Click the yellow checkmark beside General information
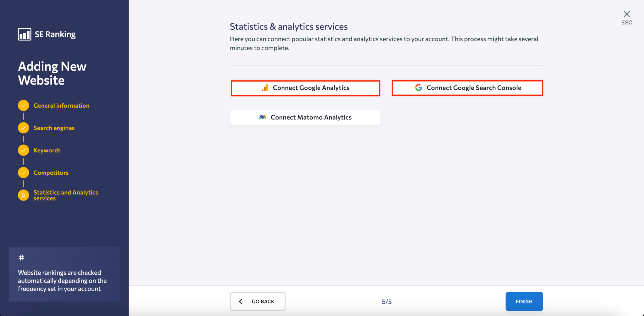The image size is (644, 316). click(x=23, y=105)
